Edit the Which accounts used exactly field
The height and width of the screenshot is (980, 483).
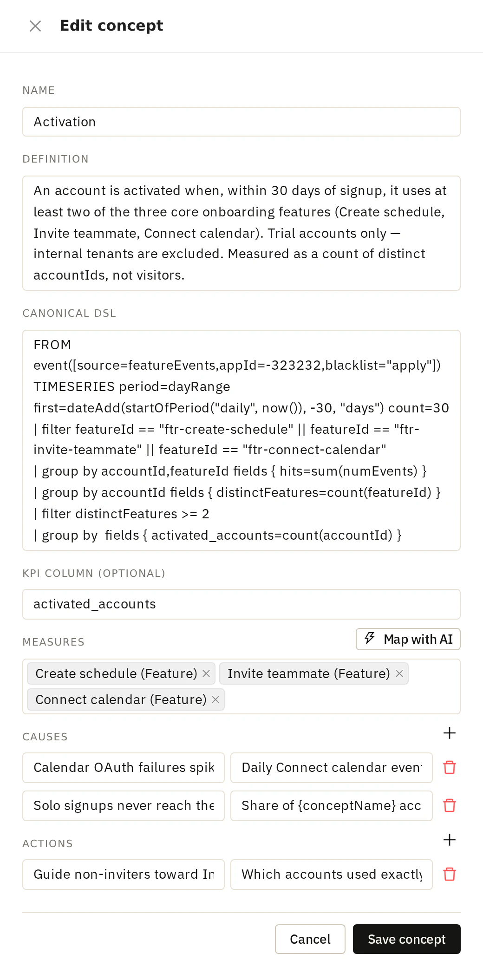332,874
